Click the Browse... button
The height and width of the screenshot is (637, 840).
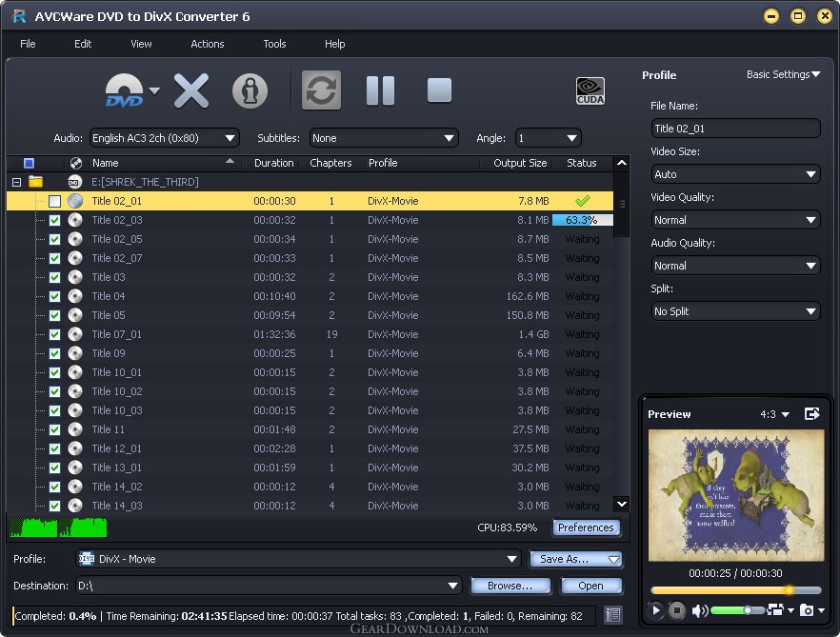510,586
